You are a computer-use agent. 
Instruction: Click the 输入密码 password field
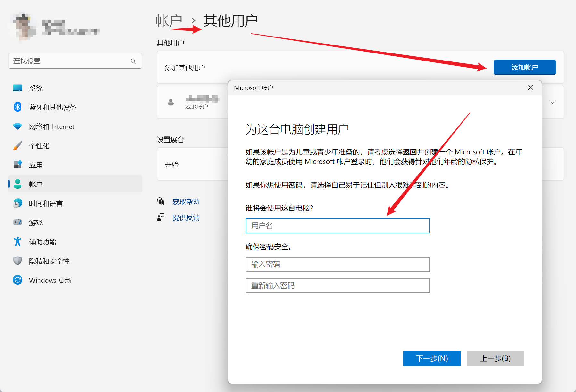pyautogui.click(x=338, y=265)
